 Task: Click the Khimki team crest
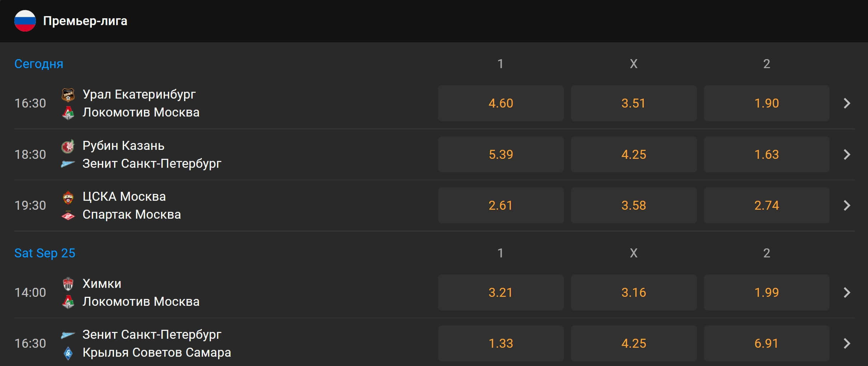click(x=68, y=284)
